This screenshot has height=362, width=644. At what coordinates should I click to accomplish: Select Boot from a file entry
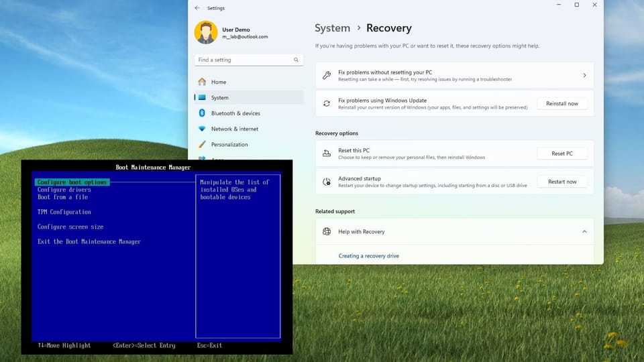(x=62, y=197)
